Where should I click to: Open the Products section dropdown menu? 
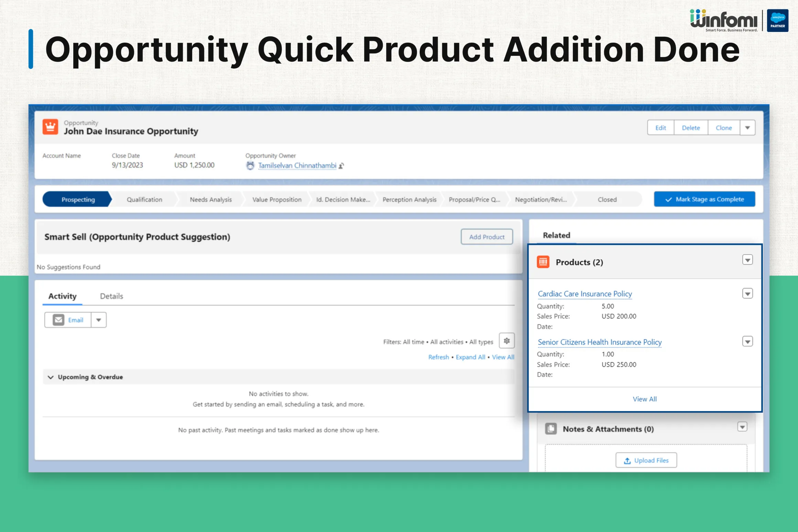click(x=747, y=260)
